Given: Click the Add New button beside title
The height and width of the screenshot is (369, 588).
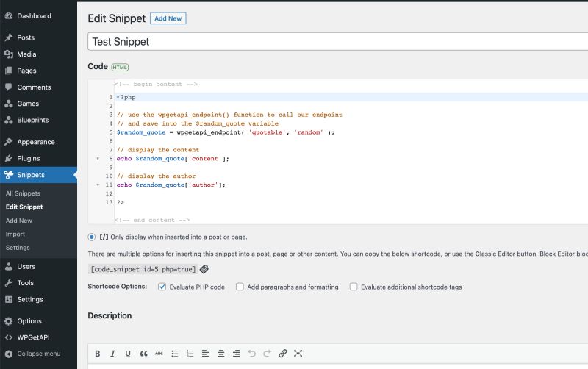Looking at the screenshot, I should [x=168, y=18].
